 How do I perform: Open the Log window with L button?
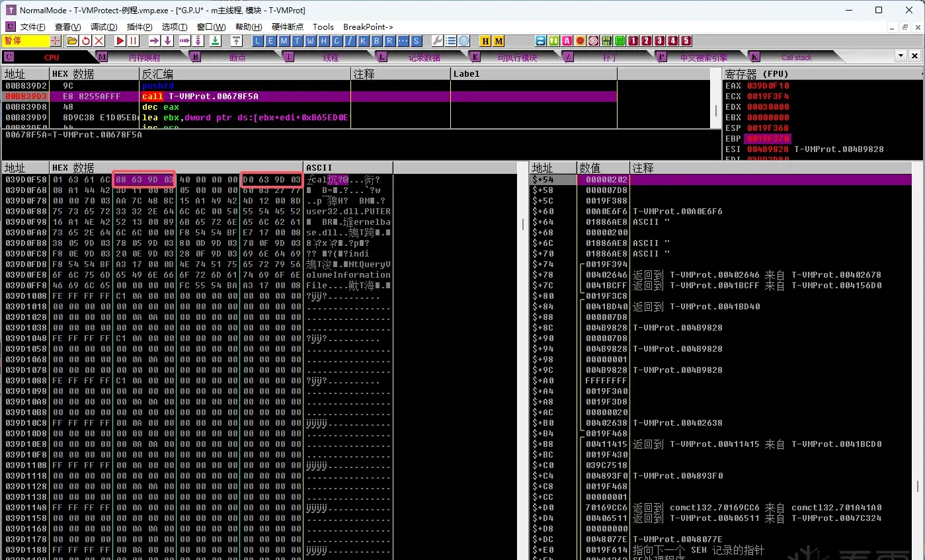coord(258,41)
